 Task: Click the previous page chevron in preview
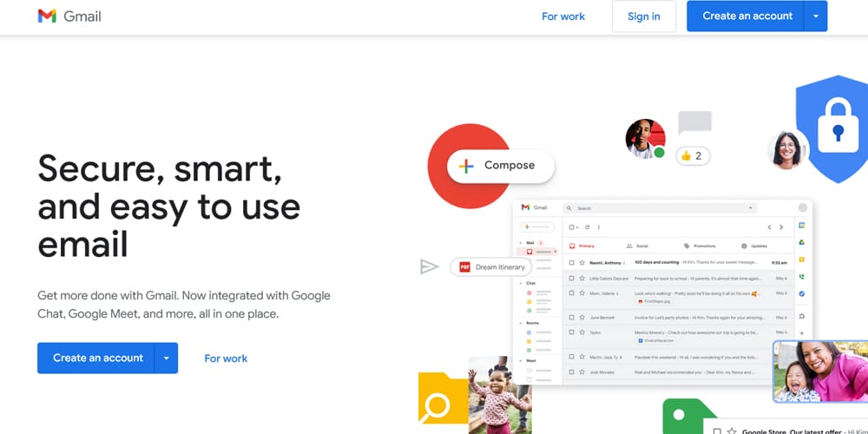[x=769, y=227]
